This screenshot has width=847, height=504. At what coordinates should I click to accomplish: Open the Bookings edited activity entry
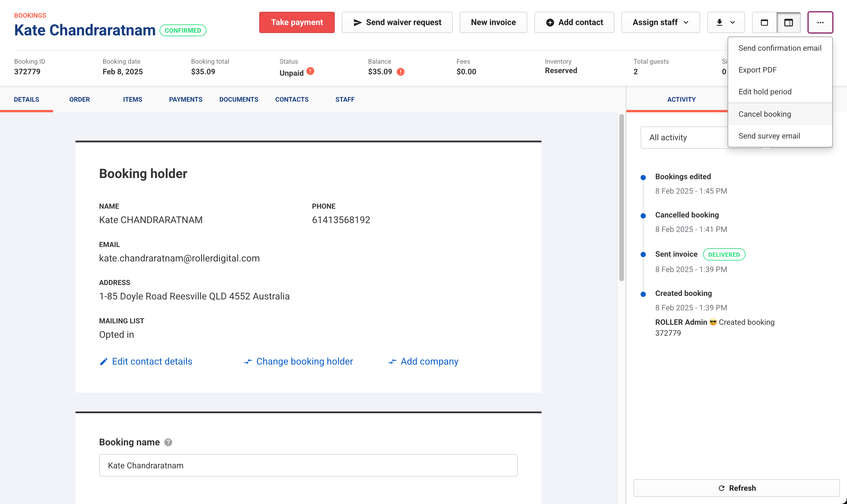point(683,177)
